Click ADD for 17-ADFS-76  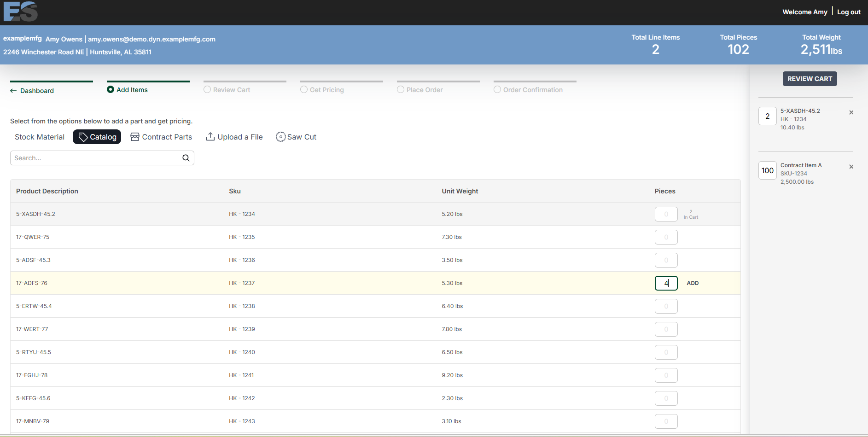693,283
